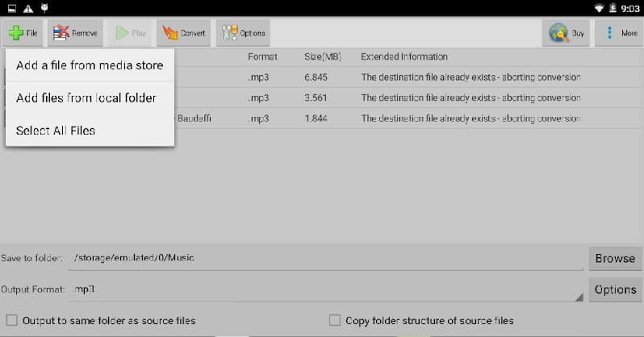The image size is (644, 337).
Task: Choose Add a file from media store
Action: coord(90,65)
